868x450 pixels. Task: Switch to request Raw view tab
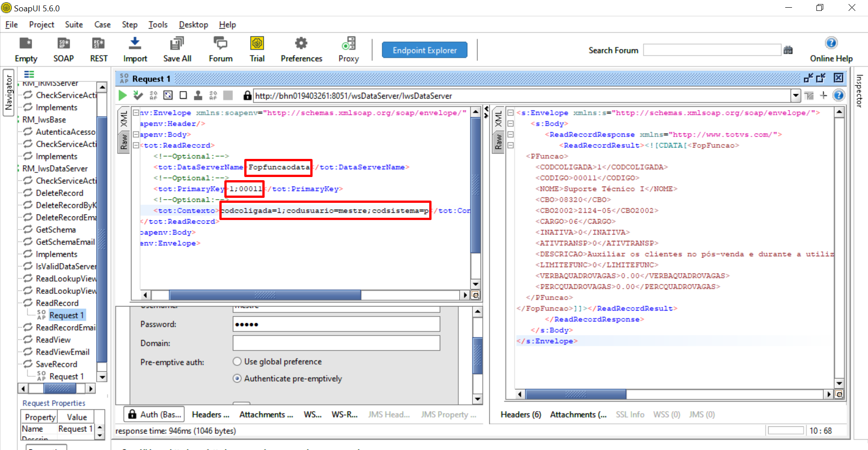[123, 142]
